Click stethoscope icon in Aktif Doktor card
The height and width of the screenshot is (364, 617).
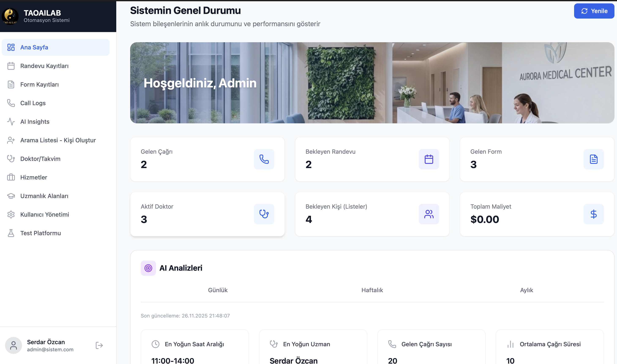[264, 214]
